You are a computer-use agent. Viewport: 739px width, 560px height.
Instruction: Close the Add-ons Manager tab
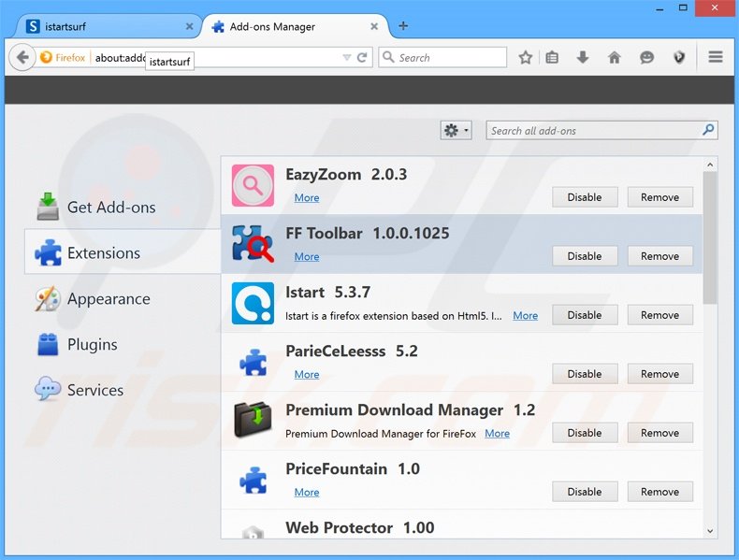[374, 26]
